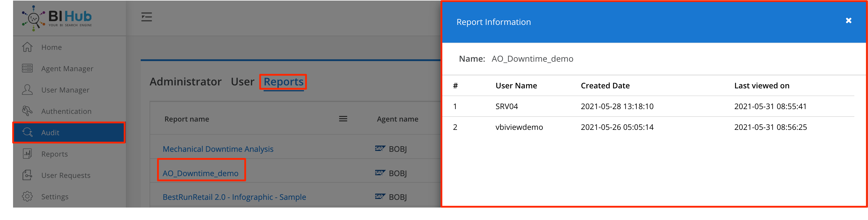This screenshot has width=868, height=220.
Task: Click BOBJ agent in BestRunRetail row
Action: point(398,197)
